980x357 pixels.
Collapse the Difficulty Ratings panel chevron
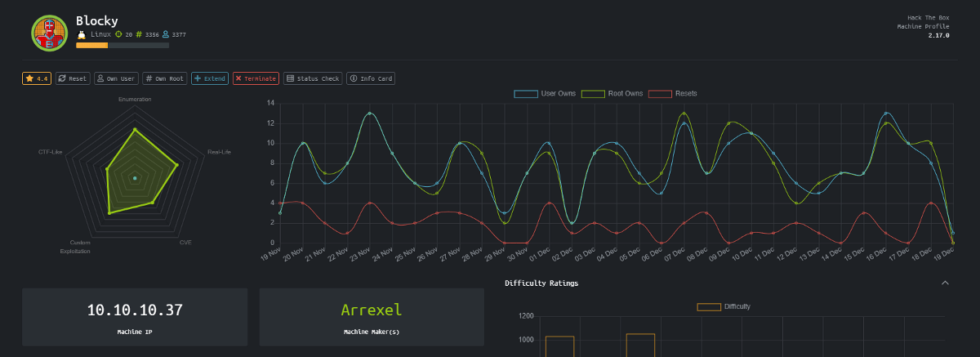945,283
